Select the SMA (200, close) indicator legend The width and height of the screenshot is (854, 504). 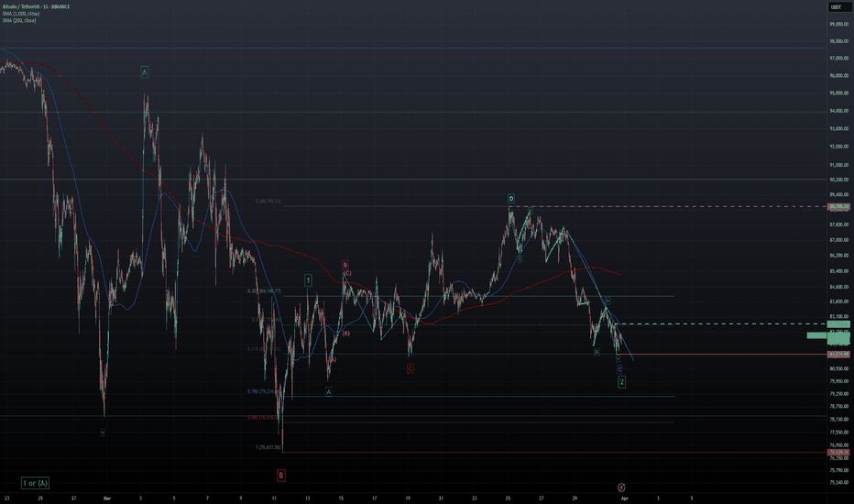[x=19, y=20]
